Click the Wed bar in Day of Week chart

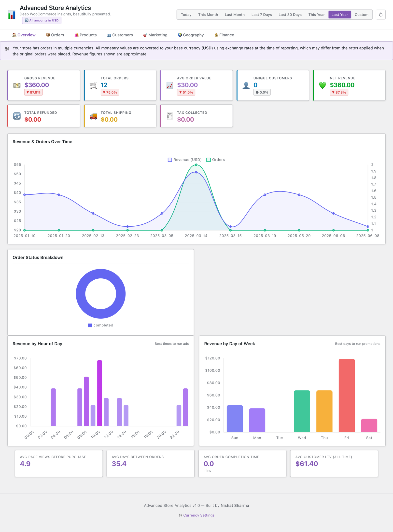[x=302, y=411]
